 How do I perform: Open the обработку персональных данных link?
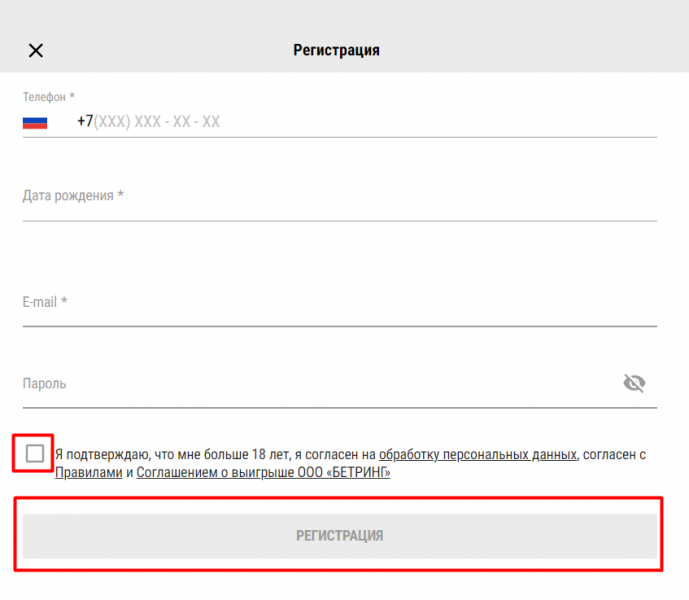[478, 455]
